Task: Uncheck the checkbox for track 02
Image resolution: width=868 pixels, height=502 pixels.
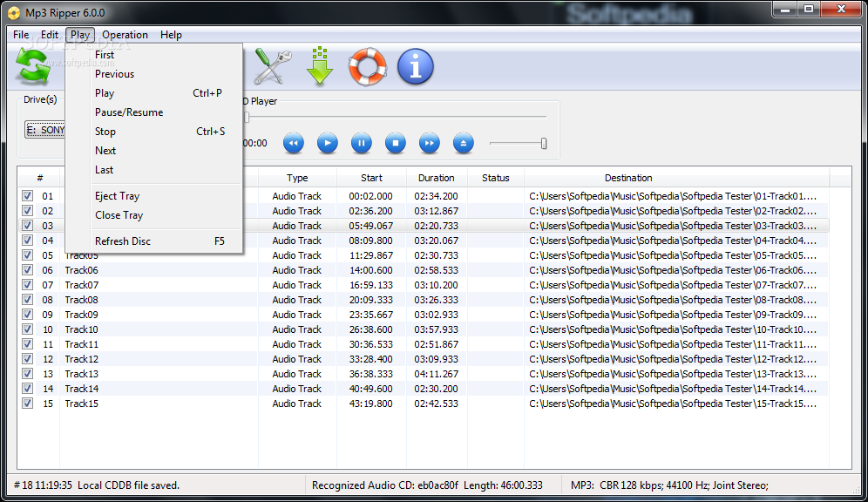Action: click(27, 211)
